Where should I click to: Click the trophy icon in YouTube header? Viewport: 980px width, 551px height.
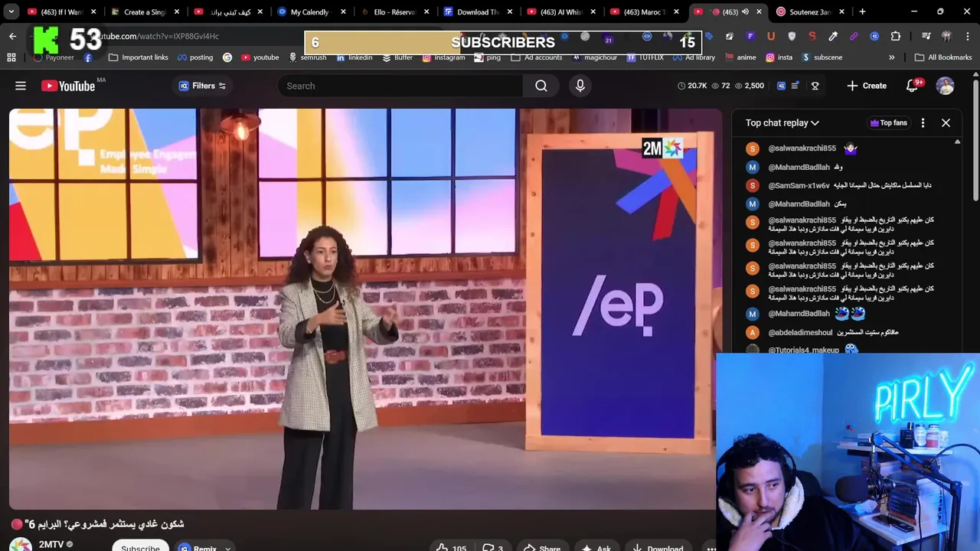coord(815,86)
